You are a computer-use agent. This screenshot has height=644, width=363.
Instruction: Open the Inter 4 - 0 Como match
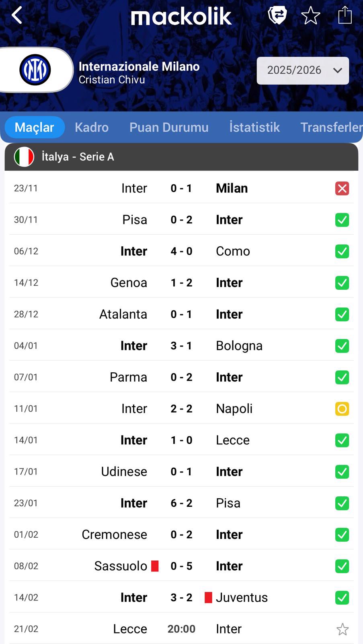(x=181, y=251)
